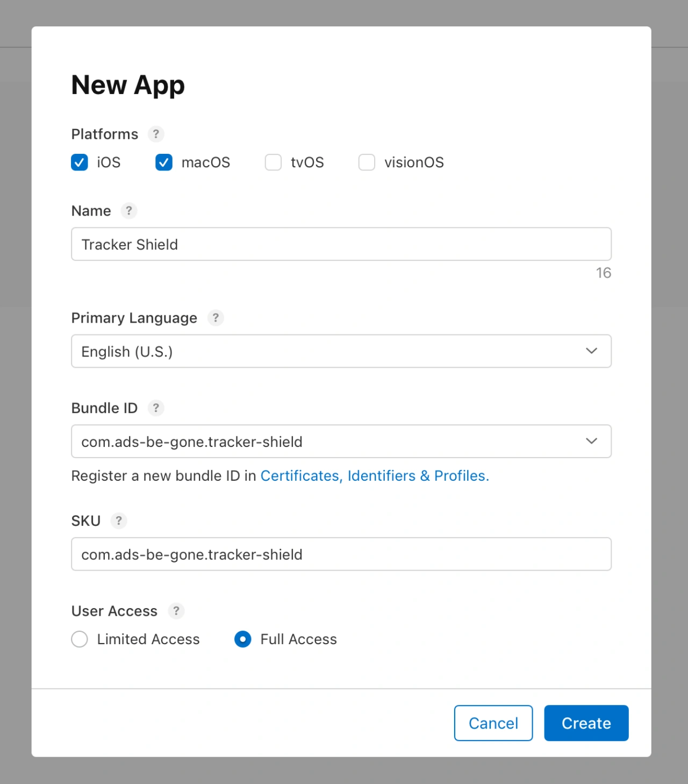Click into the Name text field
688x784 pixels.
point(341,244)
